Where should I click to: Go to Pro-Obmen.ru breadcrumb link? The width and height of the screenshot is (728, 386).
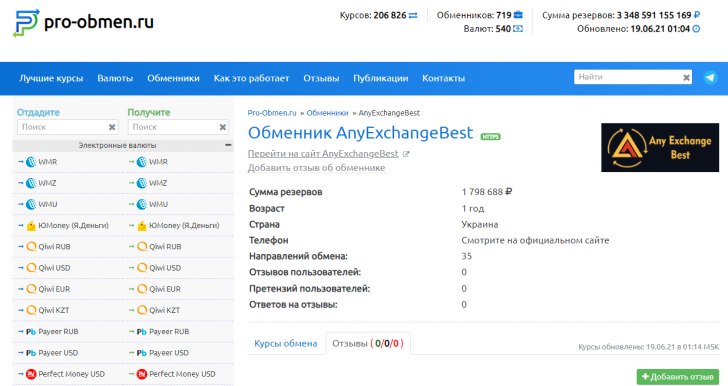click(272, 113)
